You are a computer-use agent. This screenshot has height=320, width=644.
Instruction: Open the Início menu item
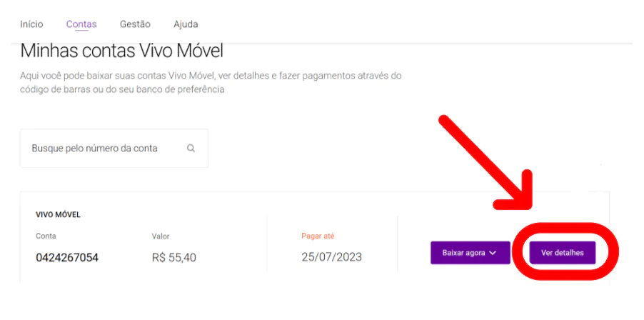pos(31,24)
